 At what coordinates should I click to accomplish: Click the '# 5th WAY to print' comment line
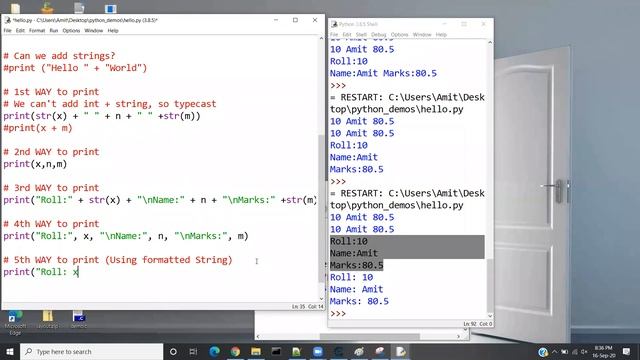click(x=118, y=260)
